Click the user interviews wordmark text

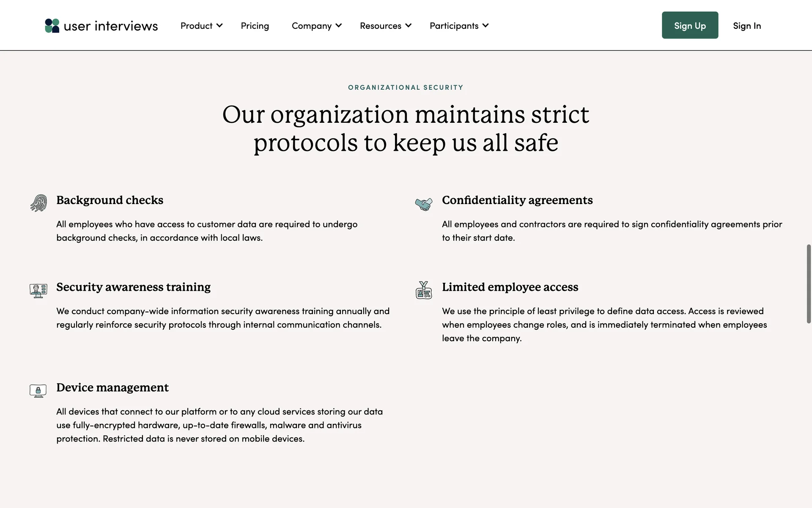pos(111,26)
